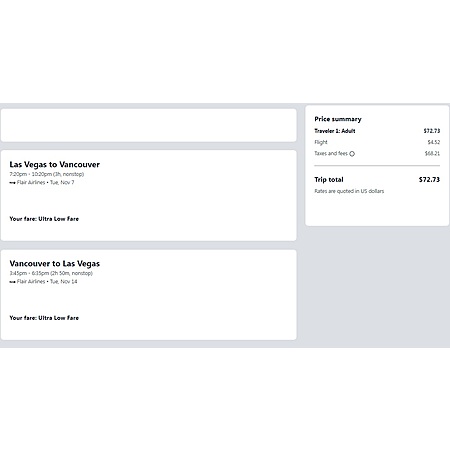Click the $4.52 flight amount
The height and width of the screenshot is (450, 450).
point(434,142)
